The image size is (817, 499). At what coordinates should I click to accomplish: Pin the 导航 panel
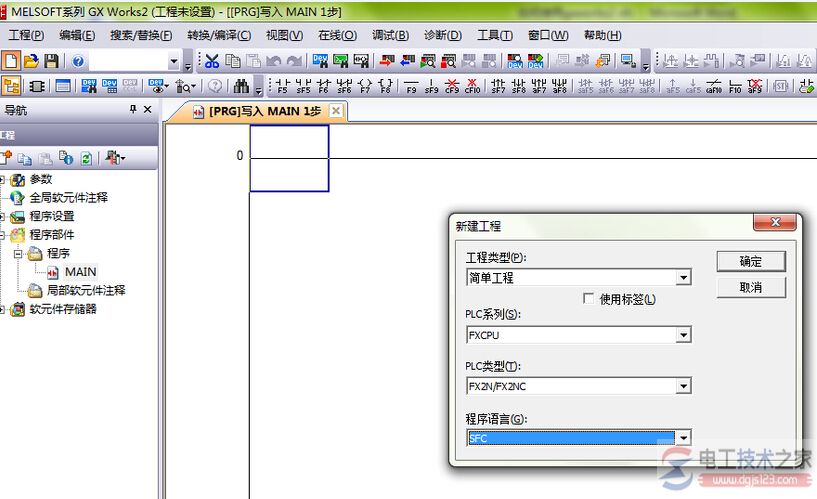click(x=133, y=109)
